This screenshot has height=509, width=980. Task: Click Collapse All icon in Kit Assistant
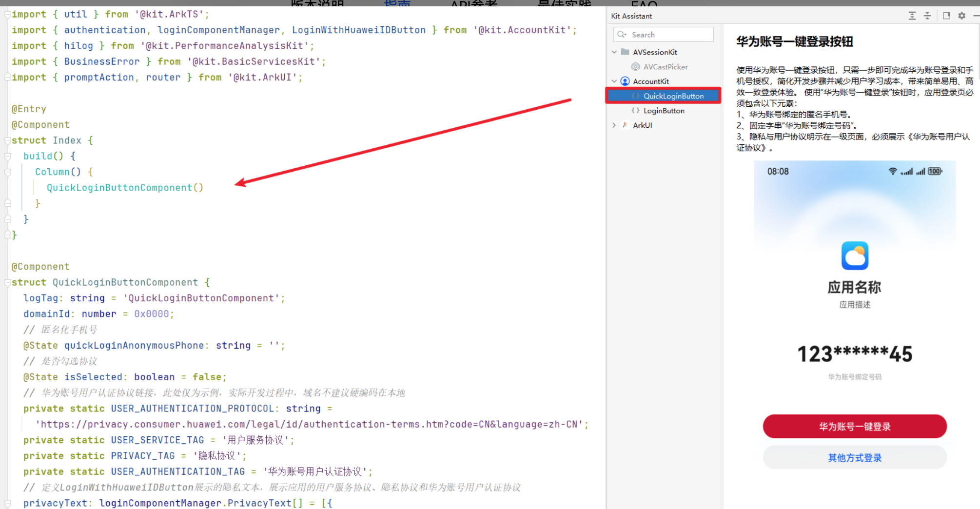927,16
